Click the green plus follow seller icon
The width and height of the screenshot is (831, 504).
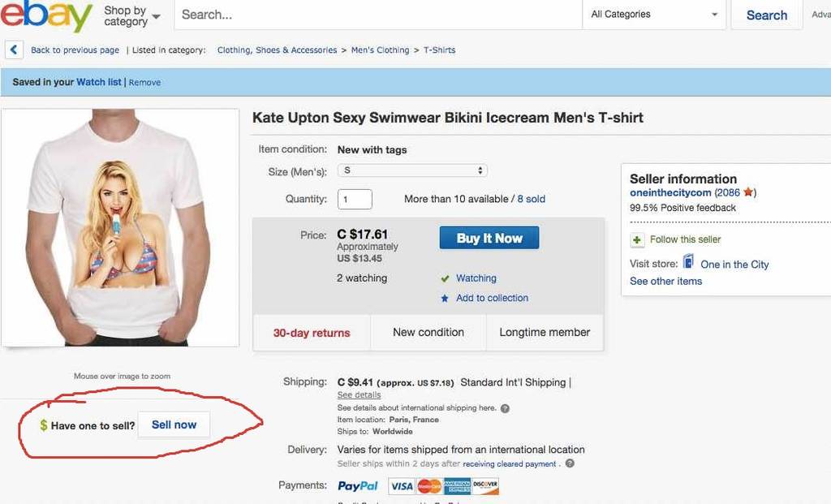[637, 240]
